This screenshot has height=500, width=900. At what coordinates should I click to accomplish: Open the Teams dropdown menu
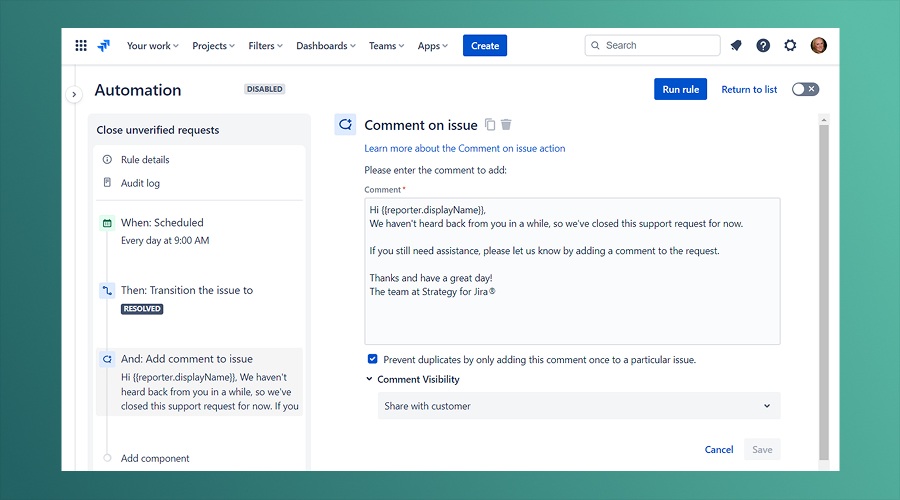coord(386,45)
